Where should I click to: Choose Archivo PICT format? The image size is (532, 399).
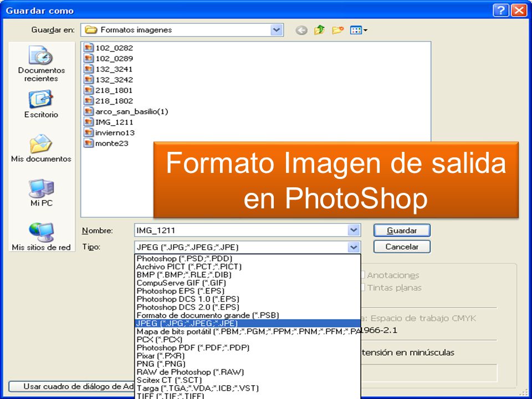248,267
